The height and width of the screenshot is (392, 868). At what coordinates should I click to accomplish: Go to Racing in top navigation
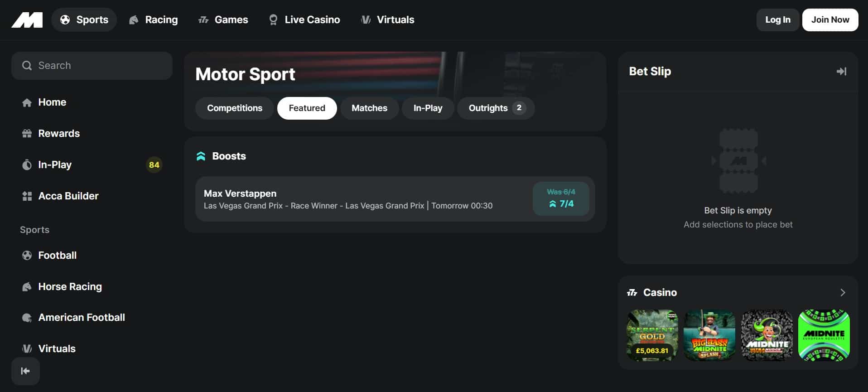pyautogui.click(x=154, y=20)
